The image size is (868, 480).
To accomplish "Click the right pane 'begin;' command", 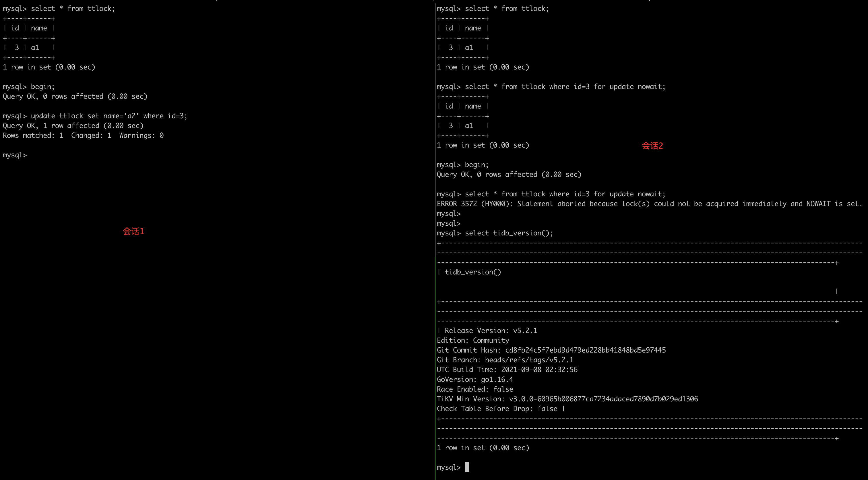I will pos(476,165).
